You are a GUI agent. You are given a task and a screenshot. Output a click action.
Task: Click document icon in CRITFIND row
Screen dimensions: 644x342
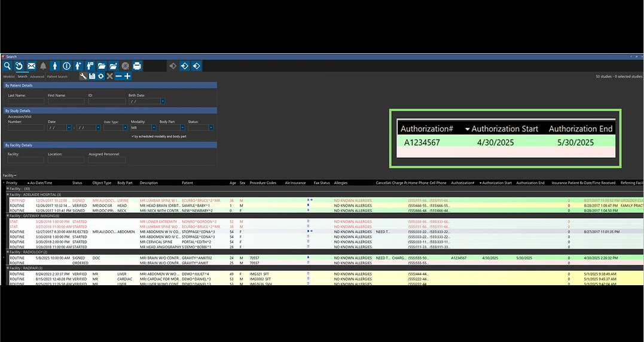point(308,200)
